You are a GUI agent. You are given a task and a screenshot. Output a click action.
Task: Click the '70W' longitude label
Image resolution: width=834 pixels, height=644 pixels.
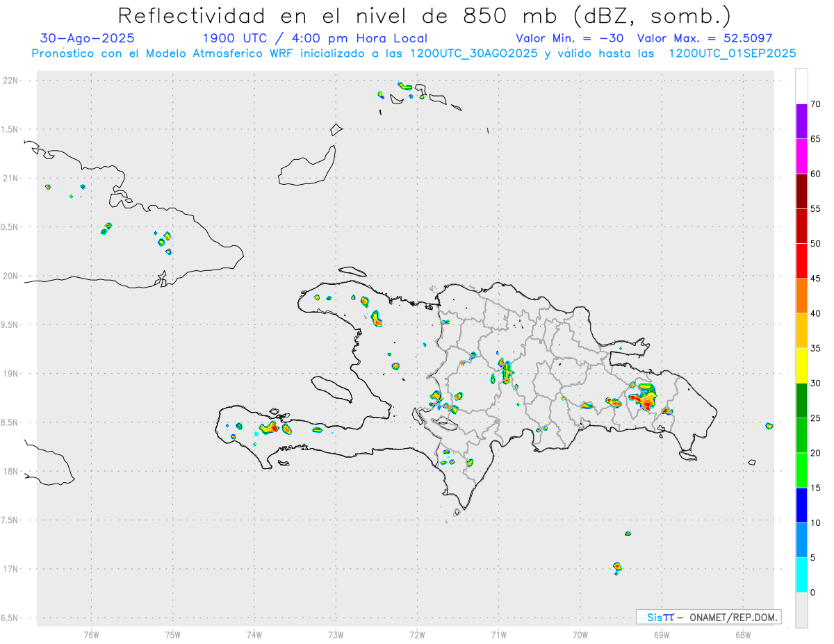point(580,635)
